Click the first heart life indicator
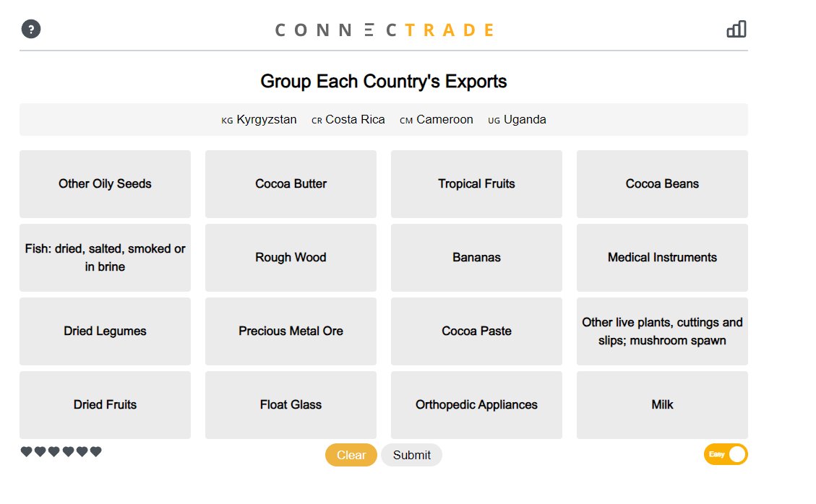The width and height of the screenshot is (816, 504). point(26,451)
